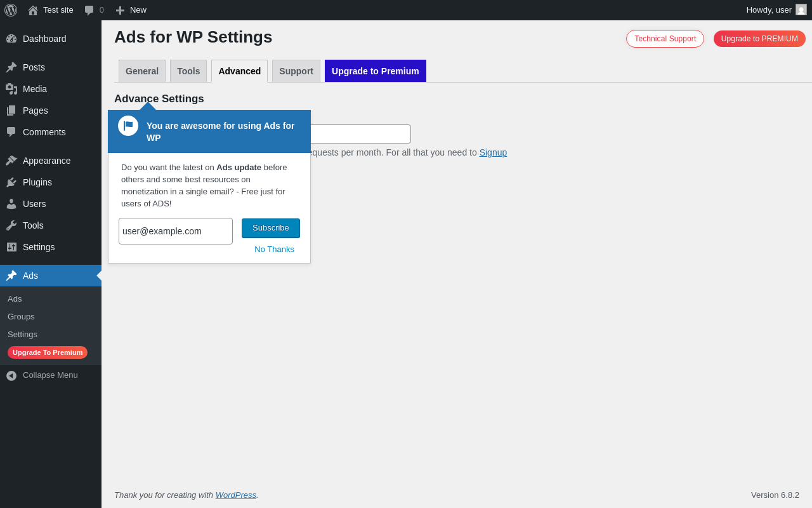Image resolution: width=812 pixels, height=508 pixels.
Task: Click the Dashboard gauge icon
Action: coord(11,39)
